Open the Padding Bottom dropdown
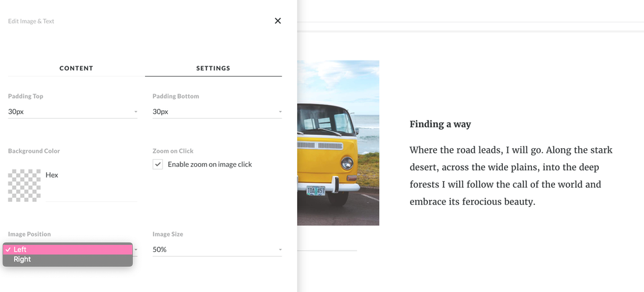 (217, 112)
